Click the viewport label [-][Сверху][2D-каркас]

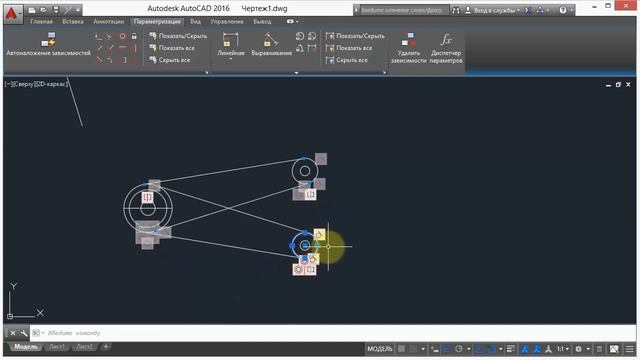point(36,84)
